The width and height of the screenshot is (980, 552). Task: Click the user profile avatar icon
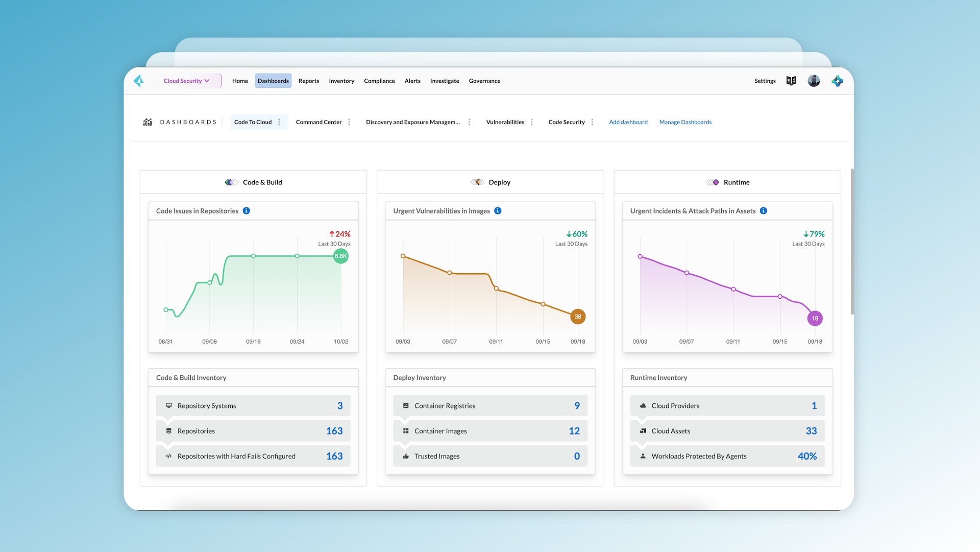[x=815, y=80]
